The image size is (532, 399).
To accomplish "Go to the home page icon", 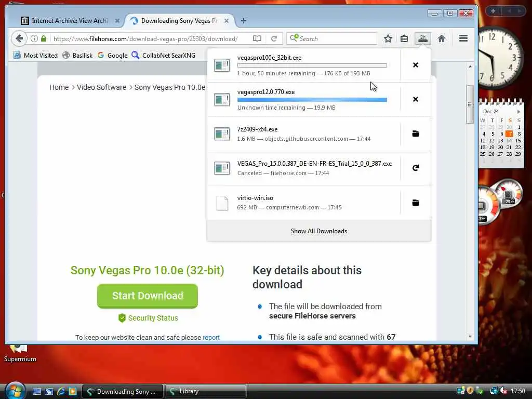I will (442, 38).
